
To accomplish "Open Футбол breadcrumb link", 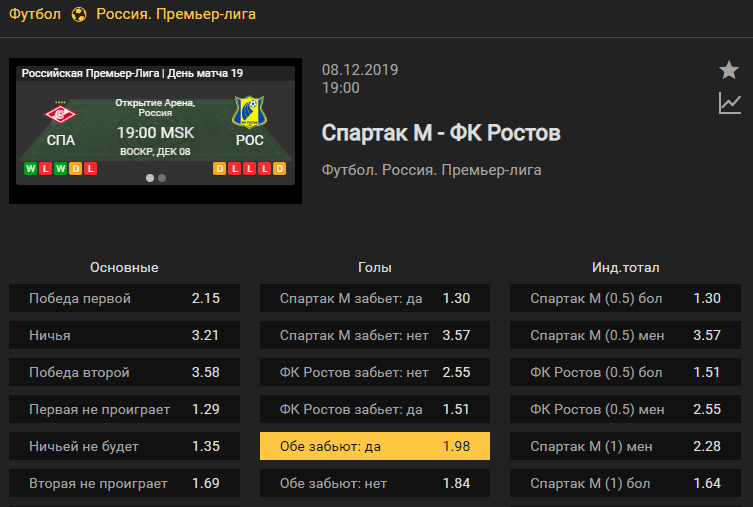I will point(35,14).
